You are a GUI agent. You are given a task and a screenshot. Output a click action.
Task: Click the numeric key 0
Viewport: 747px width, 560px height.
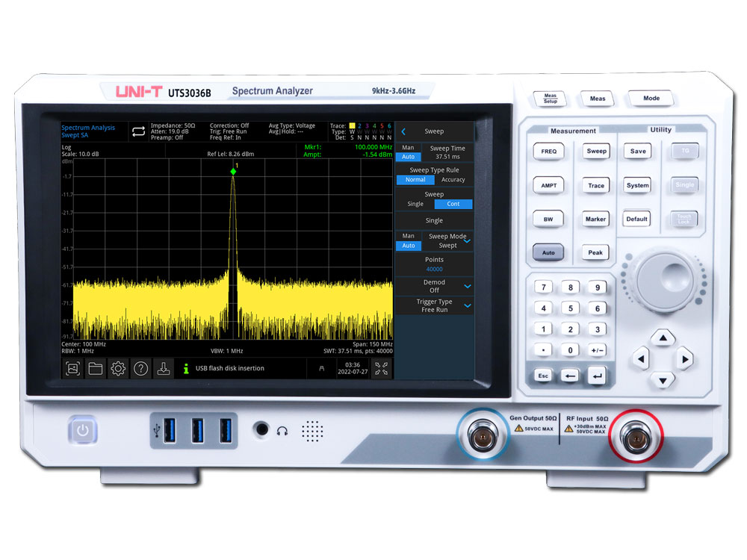tap(570, 350)
